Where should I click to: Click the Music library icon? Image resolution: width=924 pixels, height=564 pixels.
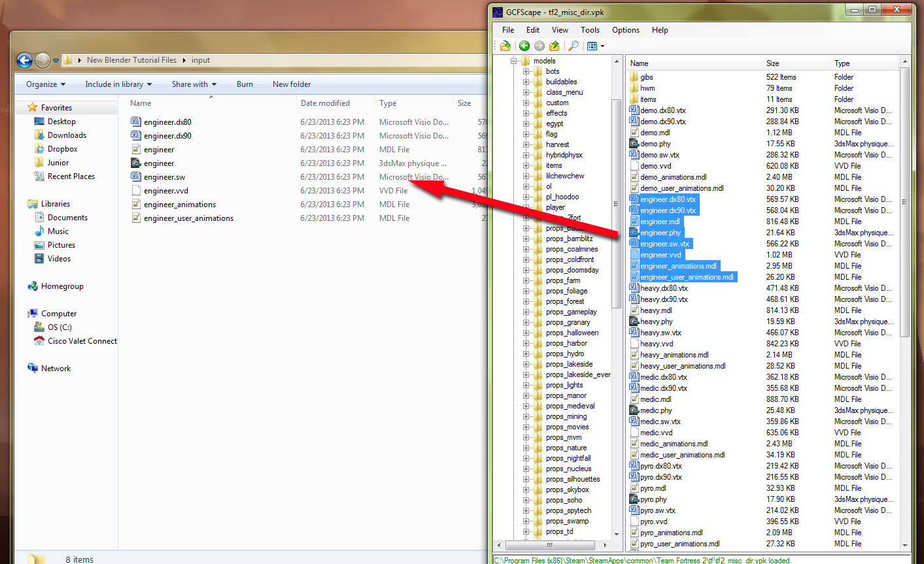point(39,231)
